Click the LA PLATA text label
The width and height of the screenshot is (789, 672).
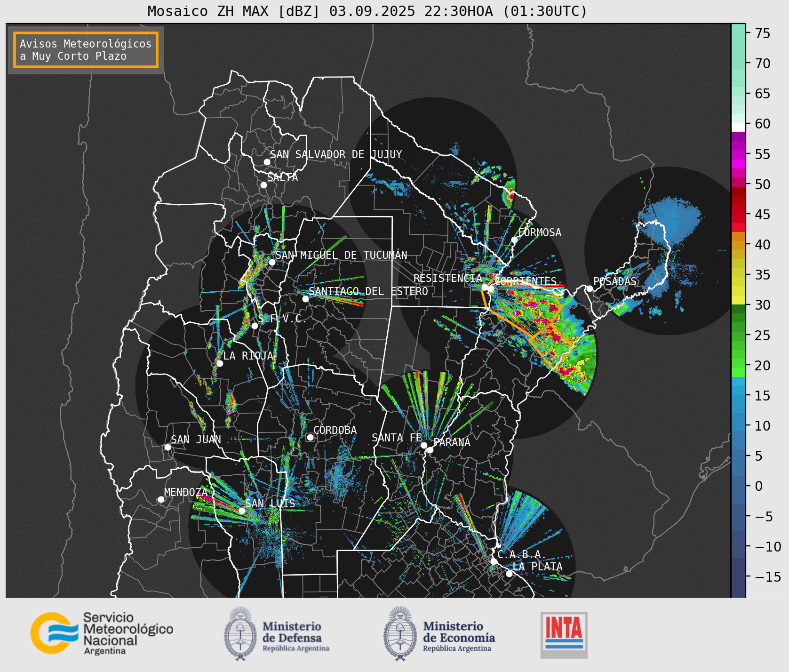pos(537,567)
